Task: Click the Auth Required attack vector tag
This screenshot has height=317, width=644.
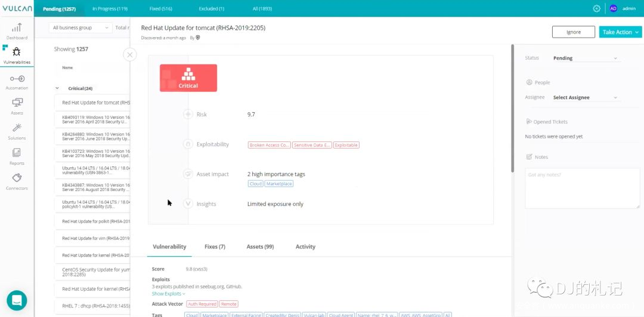Action: 202,304
